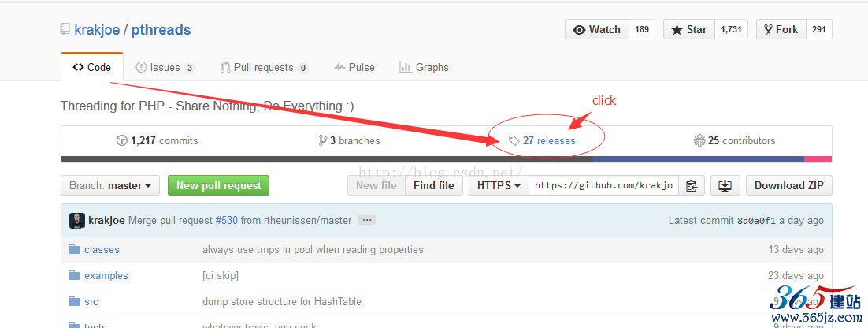This screenshot has width=868, height=328.
Task: Click the clone in desktop icon
Action: click(x=725, y=185)
